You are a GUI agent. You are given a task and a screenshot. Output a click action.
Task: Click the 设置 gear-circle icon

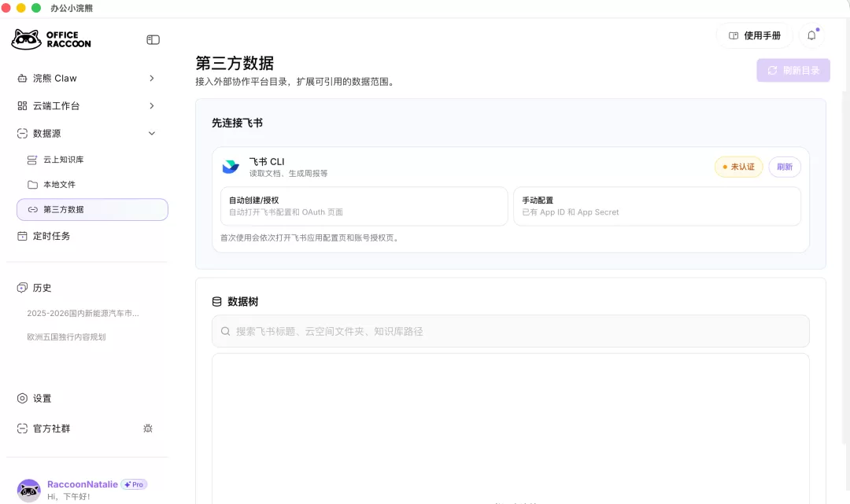[22, 399]
